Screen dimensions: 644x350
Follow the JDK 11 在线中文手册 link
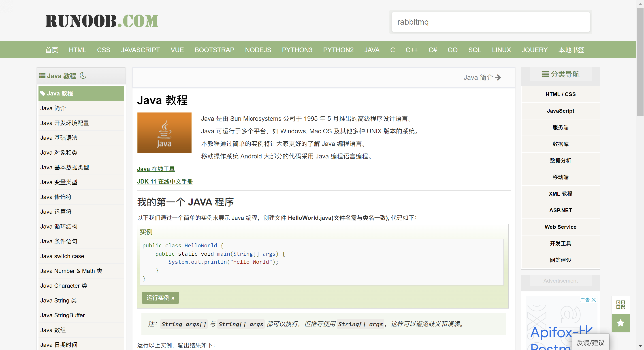click(165, 181)
